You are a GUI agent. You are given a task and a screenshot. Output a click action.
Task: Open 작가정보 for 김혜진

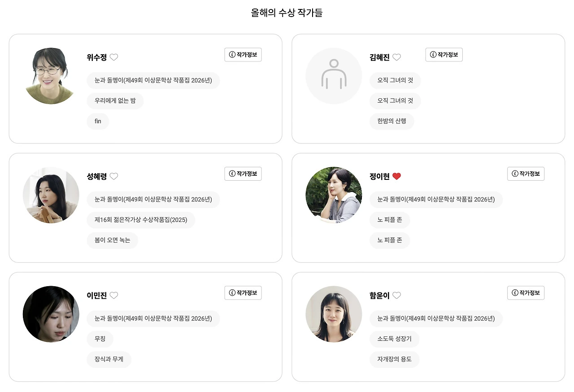(444, 55)
